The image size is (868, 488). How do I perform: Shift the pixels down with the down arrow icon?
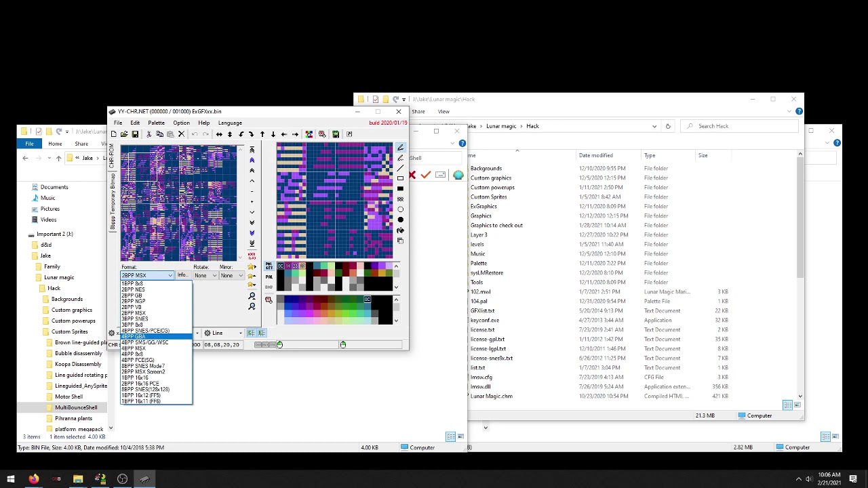pos(273,134)
